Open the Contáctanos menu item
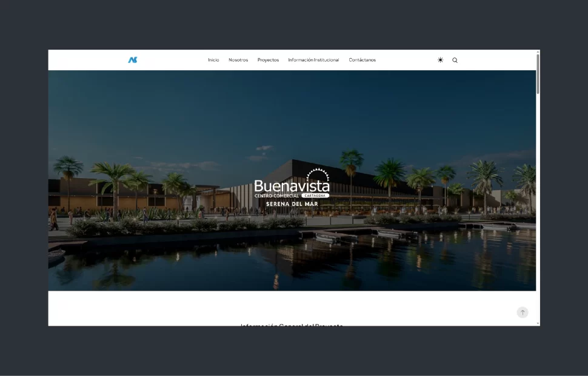588x376 pixels. [362, 60]
